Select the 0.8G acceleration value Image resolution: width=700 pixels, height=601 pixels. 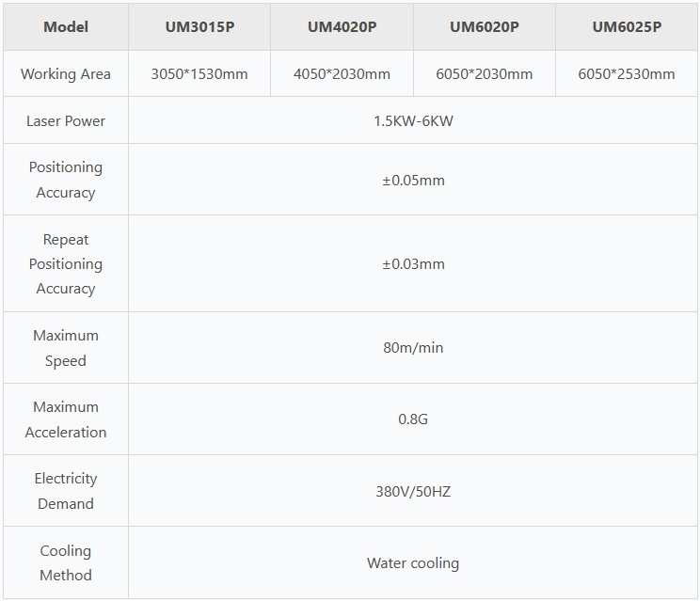coord(413,419)
